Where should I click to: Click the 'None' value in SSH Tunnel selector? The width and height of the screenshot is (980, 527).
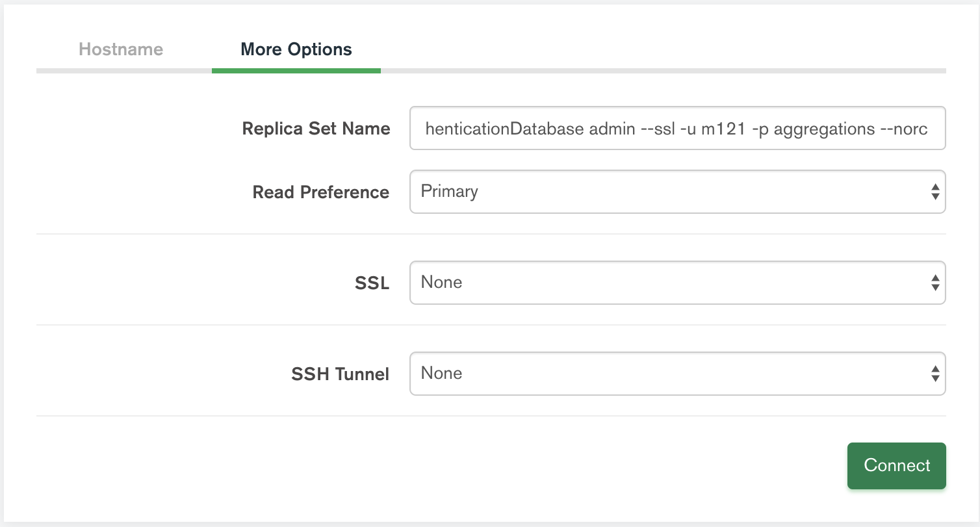(442, 374)
